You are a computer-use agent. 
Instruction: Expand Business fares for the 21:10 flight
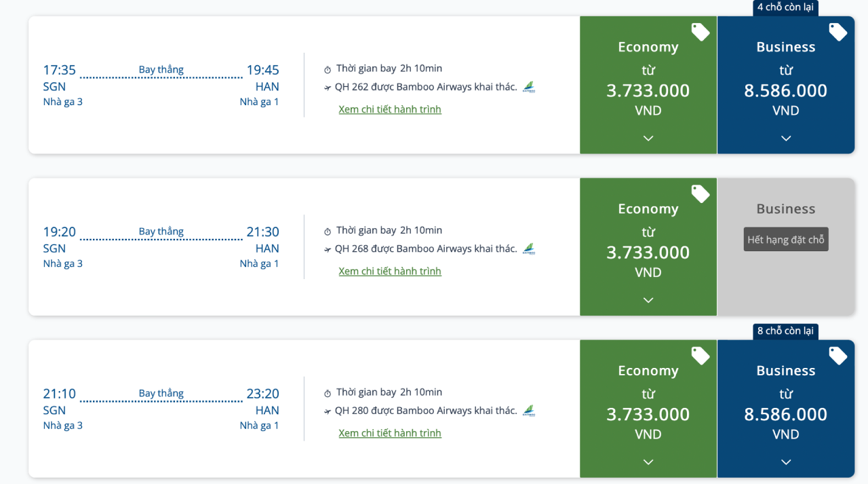786,462
